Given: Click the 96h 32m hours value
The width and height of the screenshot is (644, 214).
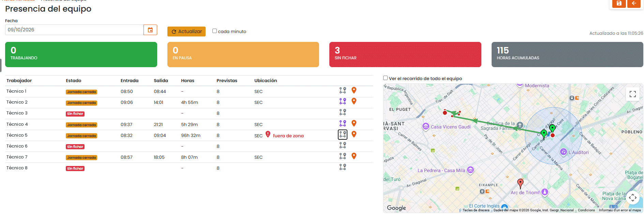Looking at the screenshot, I should point(191,135).
